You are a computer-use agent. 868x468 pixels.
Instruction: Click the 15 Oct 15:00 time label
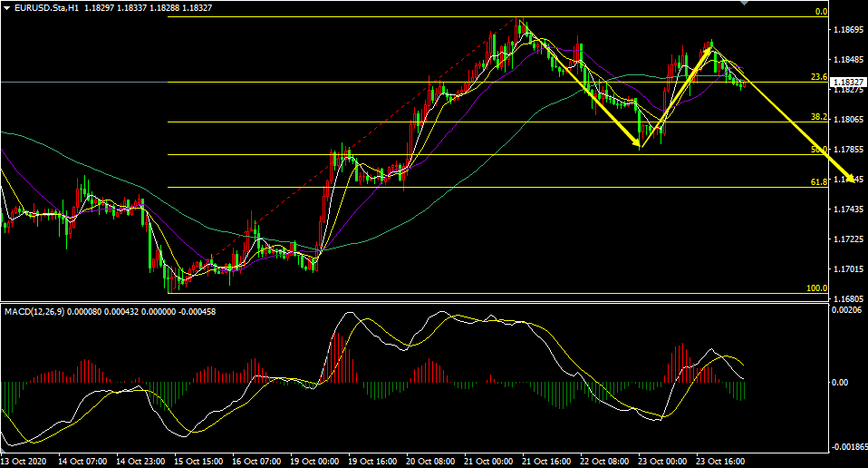pyautogui.click(x=198, y=461)
